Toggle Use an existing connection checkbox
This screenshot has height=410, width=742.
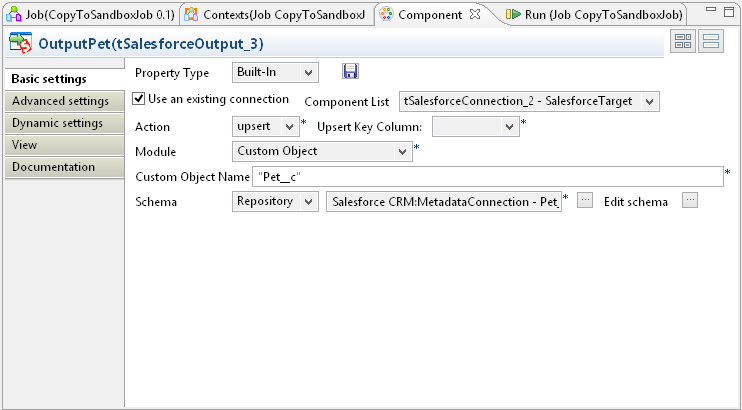point(139,99)
